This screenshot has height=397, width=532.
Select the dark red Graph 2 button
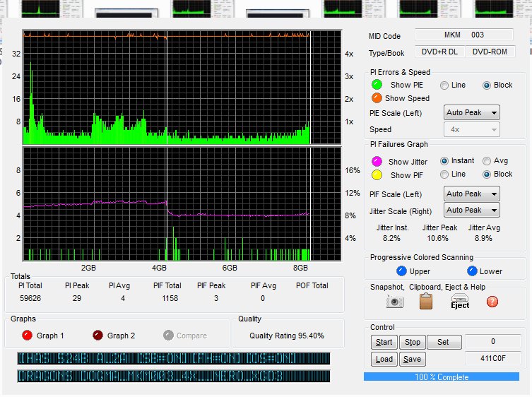[x=97, y=336]
